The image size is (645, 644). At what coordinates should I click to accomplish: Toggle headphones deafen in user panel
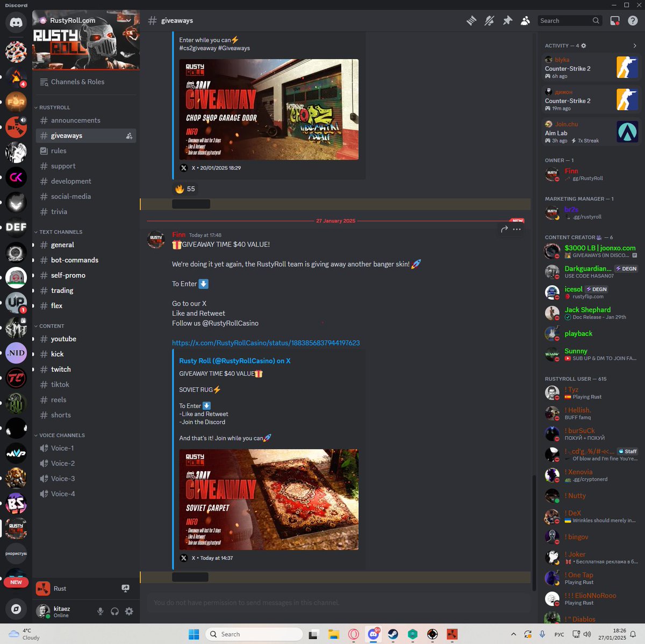click(x=114, y=611)
